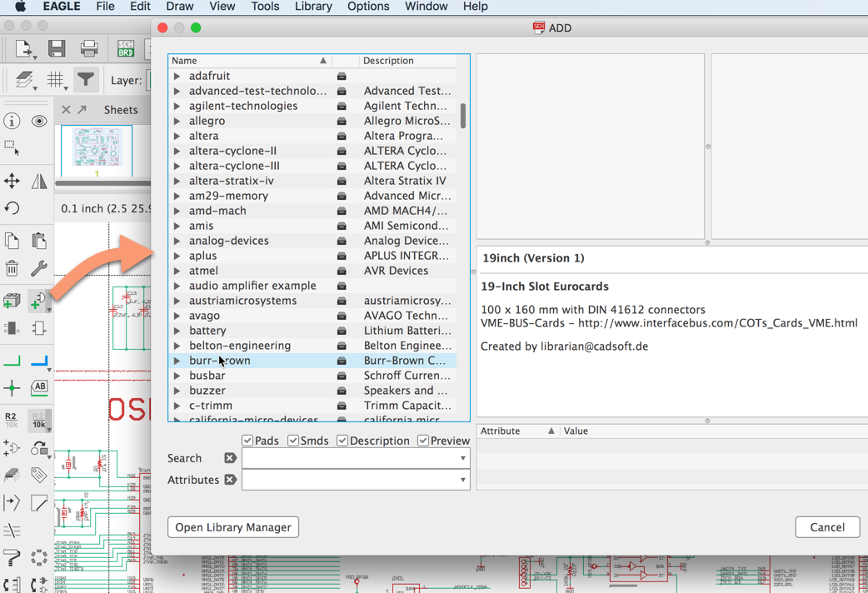Screen dimensions: 868x593
Task: Select the Rotate tool
Action: click(12, 208)
